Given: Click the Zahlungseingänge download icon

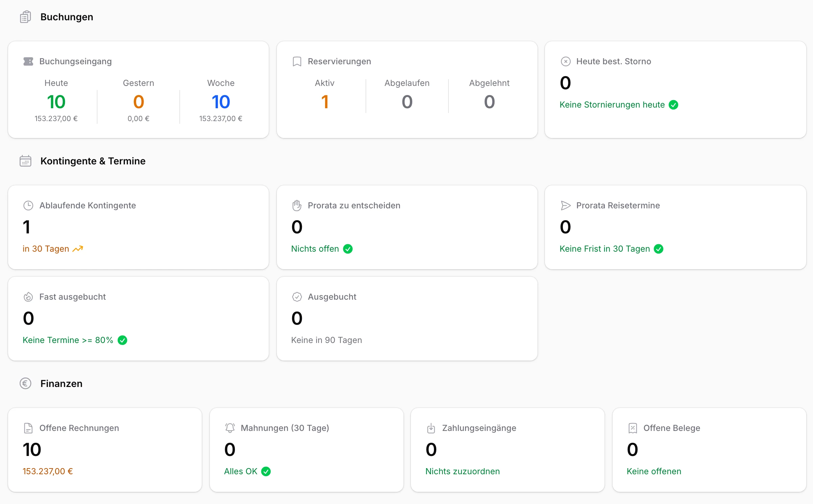Looking at the screenshot, I should (431, 428).
